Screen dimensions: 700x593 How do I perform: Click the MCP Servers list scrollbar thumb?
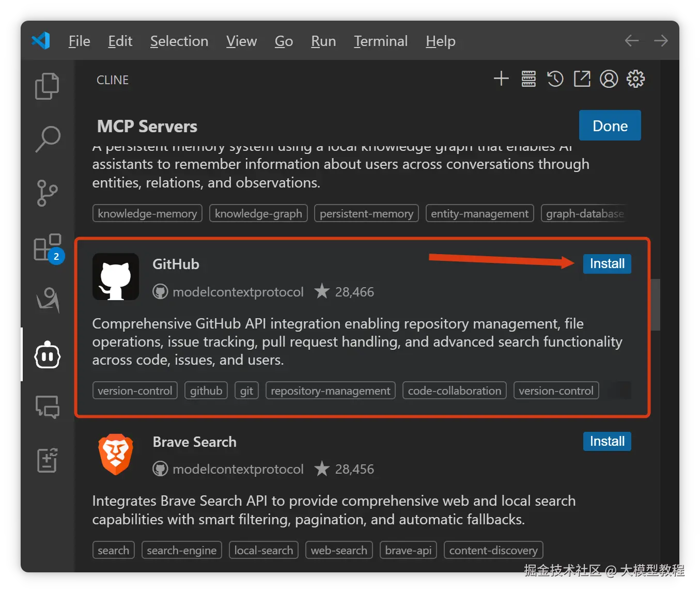(655, 305)
